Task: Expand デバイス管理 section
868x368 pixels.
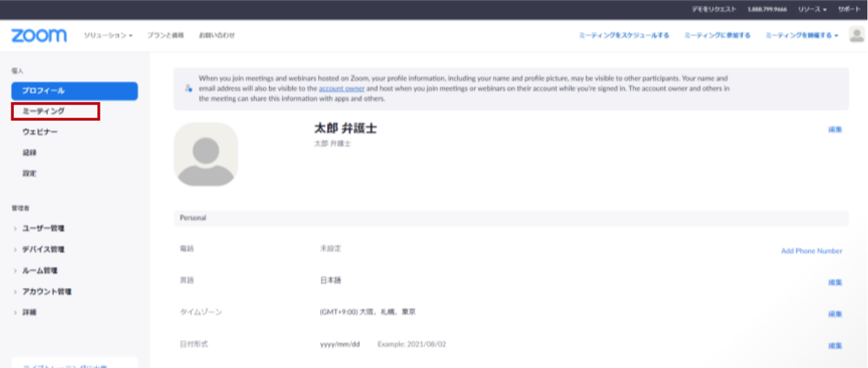Action: 43,250
